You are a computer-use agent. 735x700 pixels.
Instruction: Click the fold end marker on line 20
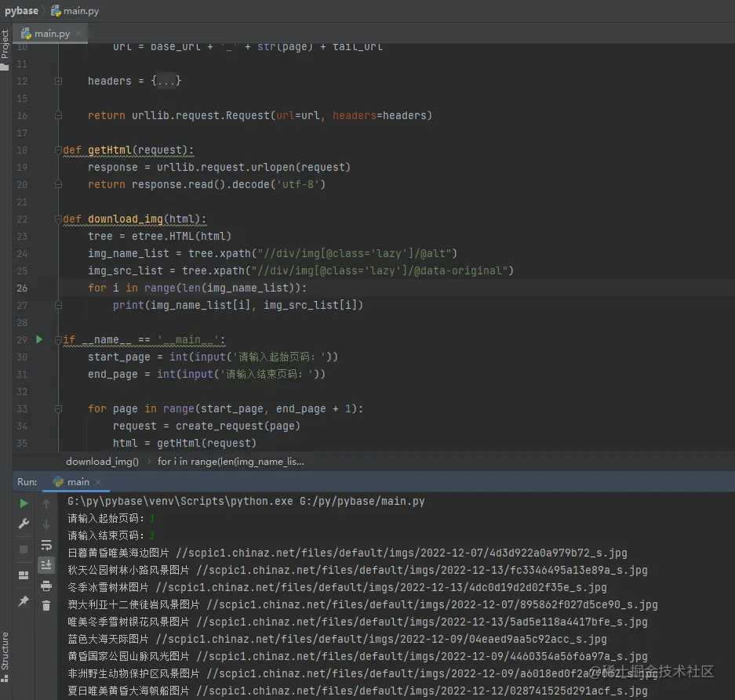point(58,185)
